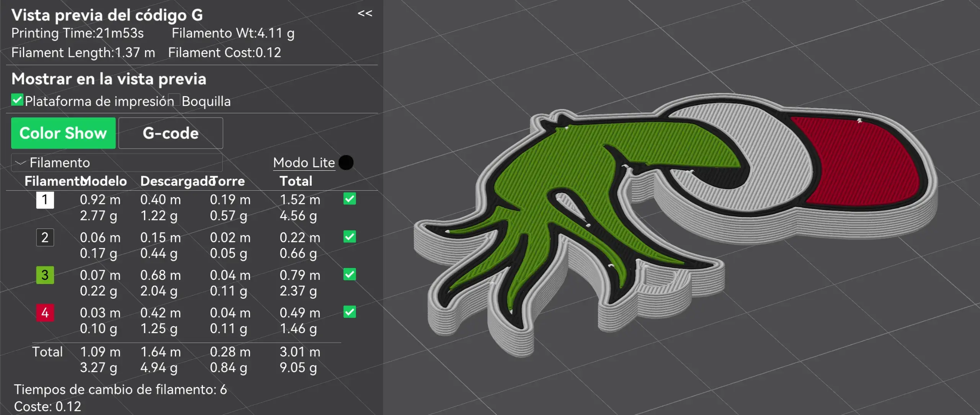Toggle the Plataforma de impresión checkbox
This screenshot has width=980, height=415.
tap(17, 100)
